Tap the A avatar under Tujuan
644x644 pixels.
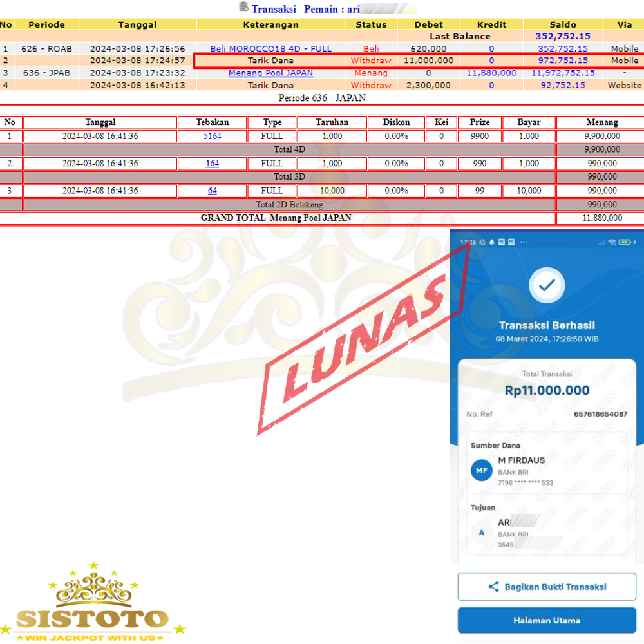point(481,533)
